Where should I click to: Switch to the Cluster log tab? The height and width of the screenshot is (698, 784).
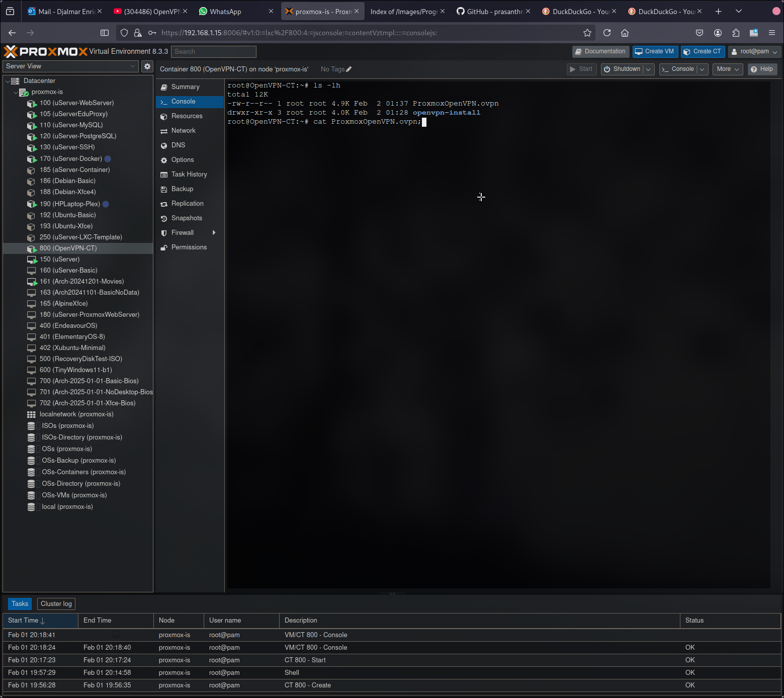tap(56, 604)
